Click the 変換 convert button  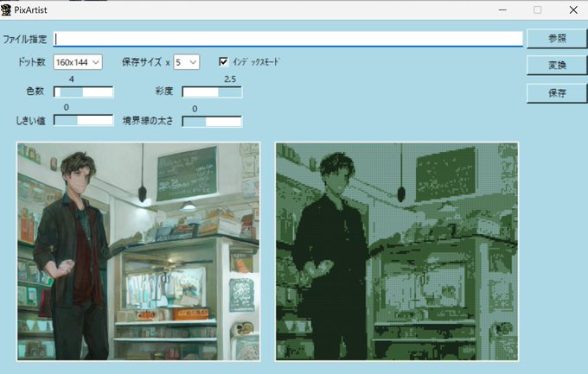[x=557, y=65]
